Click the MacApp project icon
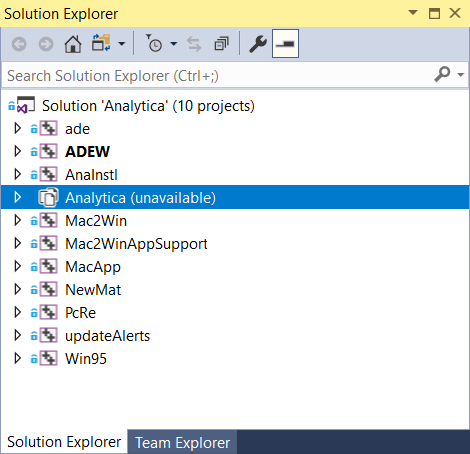The height and width of the screenshot is (454, 470). pyautogui.click(x=49, y=266)
